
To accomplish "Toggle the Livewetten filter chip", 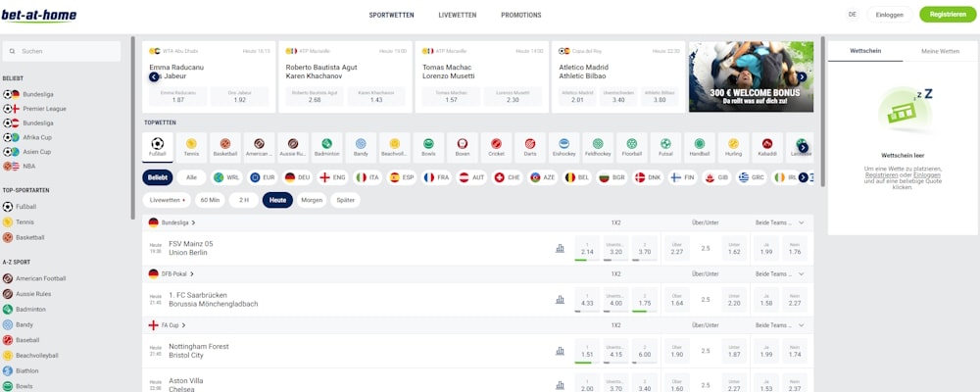I will coord(167,200).
